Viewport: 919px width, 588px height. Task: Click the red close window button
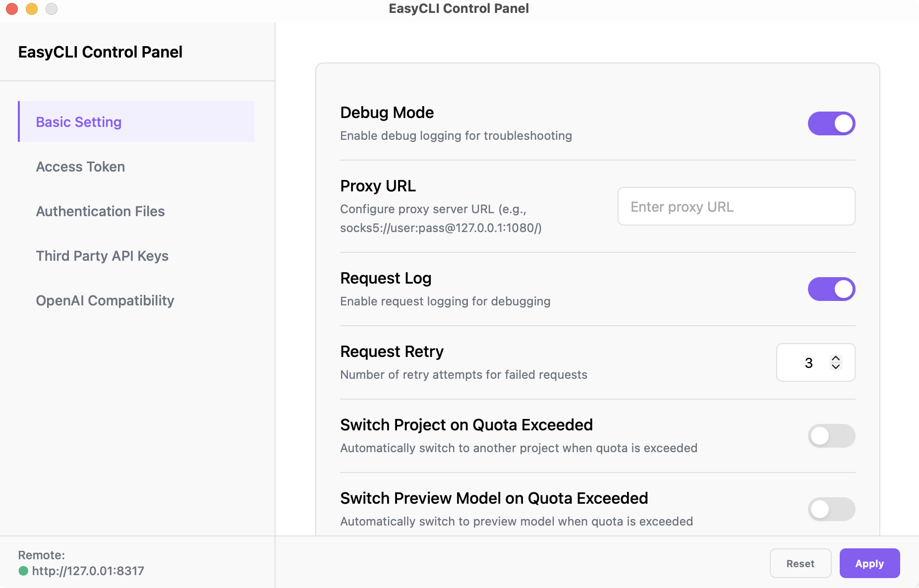point(12,9)
